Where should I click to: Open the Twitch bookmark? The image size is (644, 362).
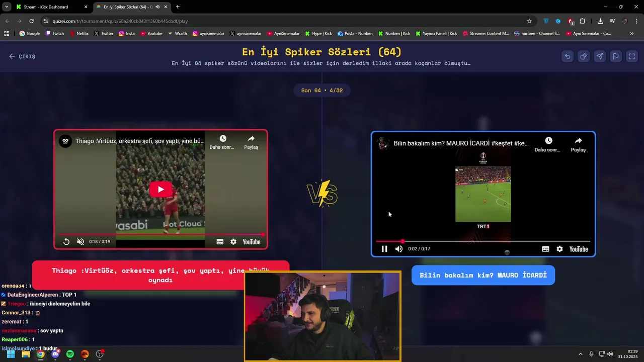(55, 34)
